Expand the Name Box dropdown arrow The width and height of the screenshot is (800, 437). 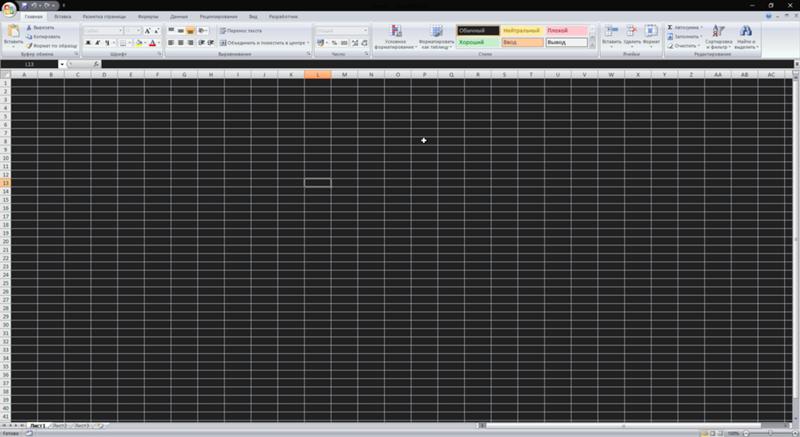click(x=62, y=64)
